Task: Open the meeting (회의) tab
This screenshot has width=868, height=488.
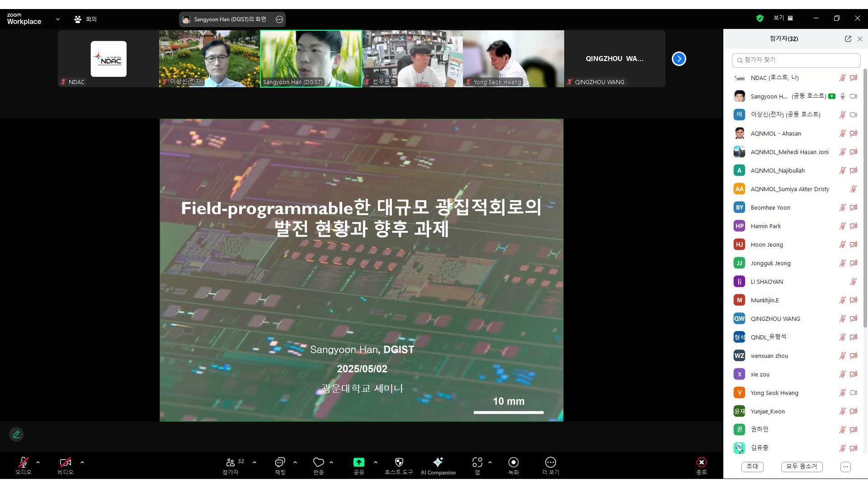Action: click(85, 19)
